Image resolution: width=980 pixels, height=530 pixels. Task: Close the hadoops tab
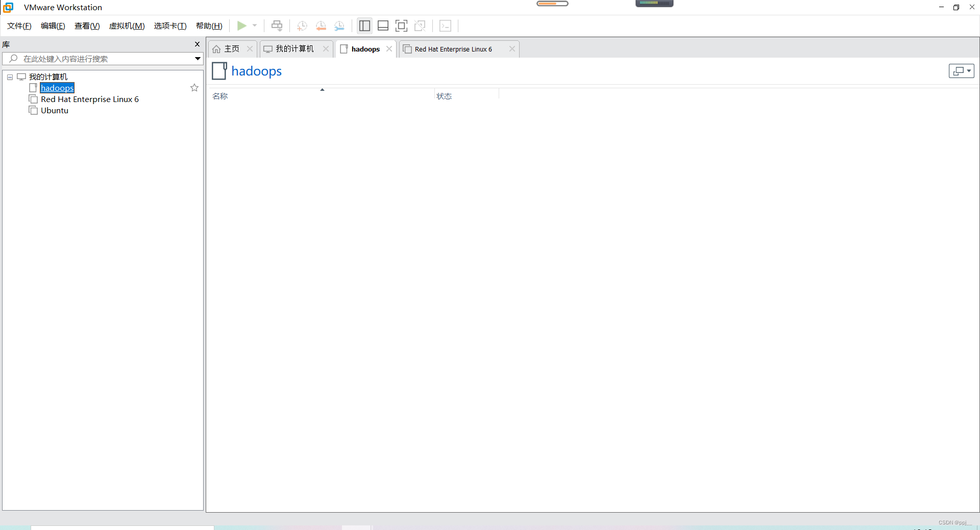[389, 49]
